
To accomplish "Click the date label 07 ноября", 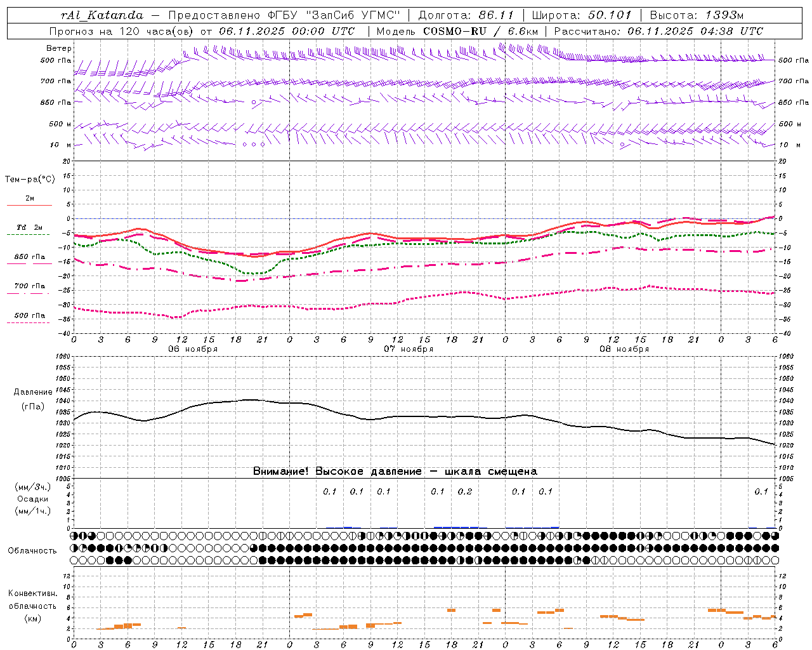I will [x=409, y=349].
